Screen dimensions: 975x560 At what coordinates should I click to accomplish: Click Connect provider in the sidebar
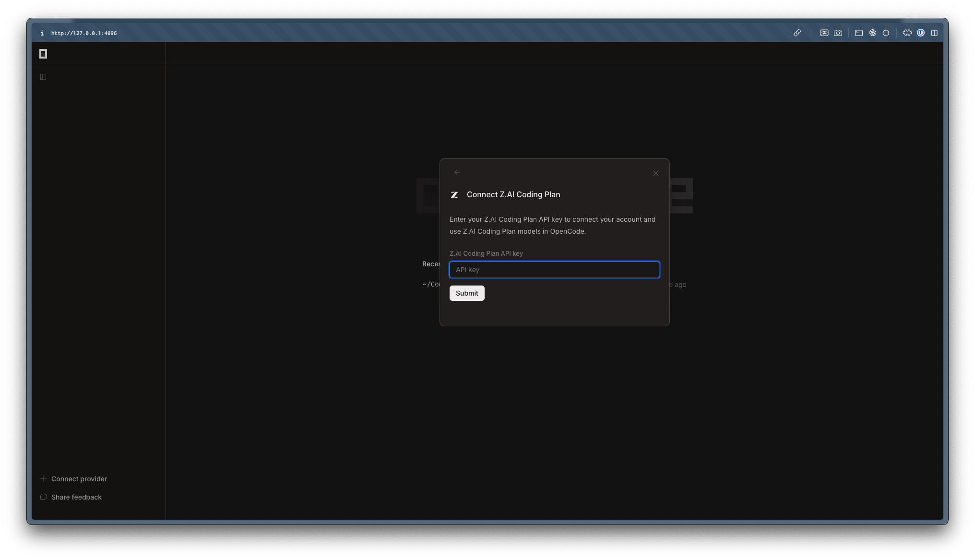tap(79, 479)
